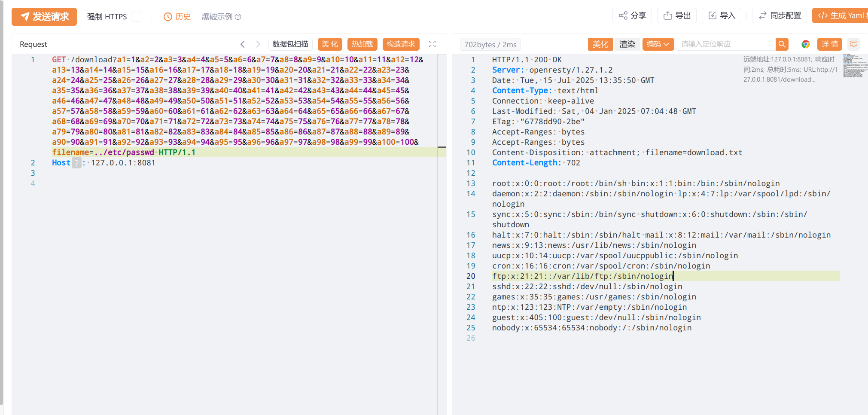Viewport: 868px width, 415px height.
Task: Click the 导出 export button
Action: pyautogui.click(x=677, y=16)
